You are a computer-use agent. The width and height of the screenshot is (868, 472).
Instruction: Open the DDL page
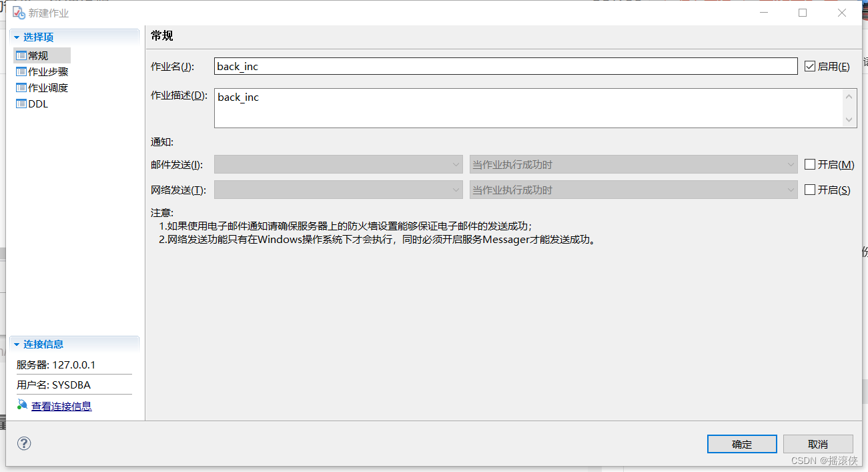pyautogui.click(x=38, y=103)
